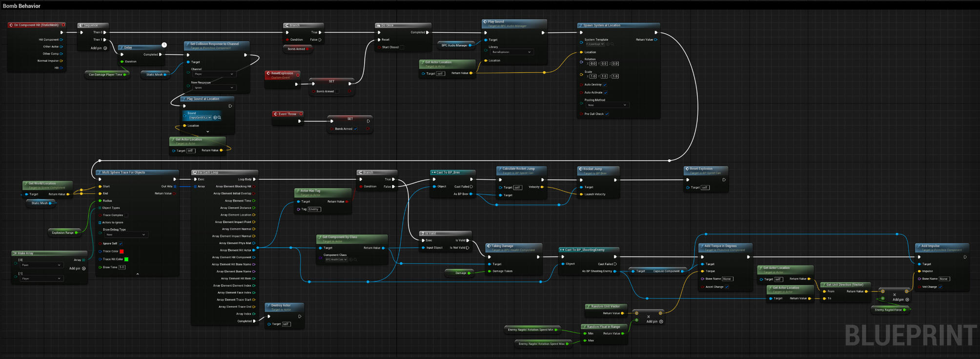Click the For Each Loop node icon
Image resolution: width=980 pixels, height=359 pixels.
coord(195,172)
